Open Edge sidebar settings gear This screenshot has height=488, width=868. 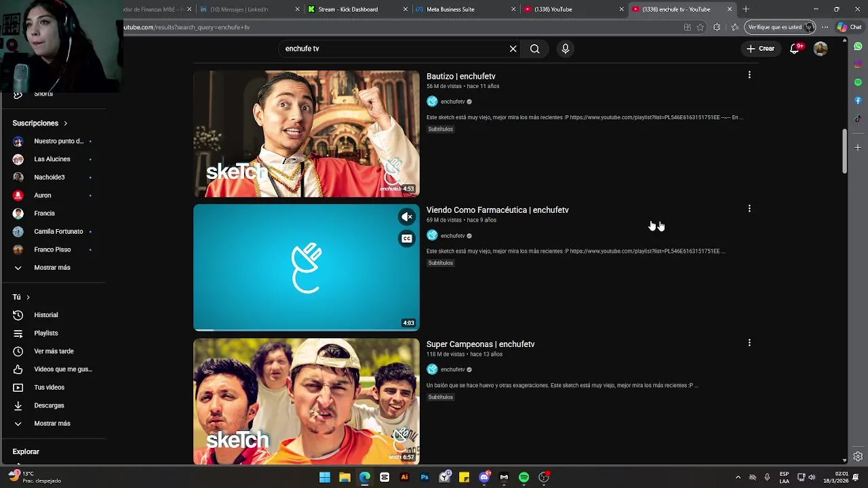click(858, 456)
